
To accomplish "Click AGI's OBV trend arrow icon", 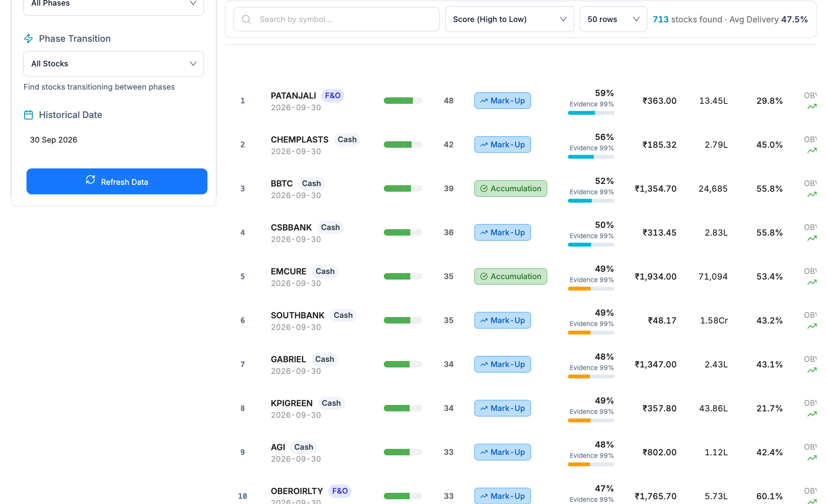I will 812,458.
